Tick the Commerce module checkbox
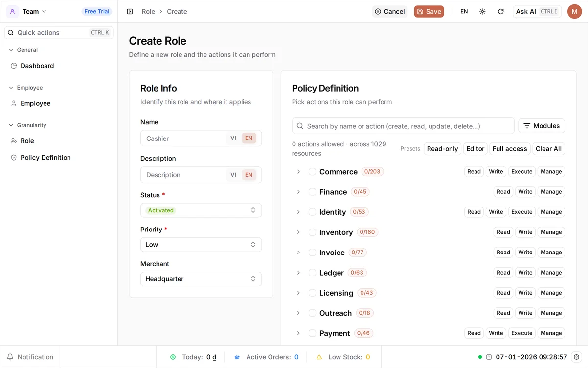This screenshot has width=588, height=368. 312,172
